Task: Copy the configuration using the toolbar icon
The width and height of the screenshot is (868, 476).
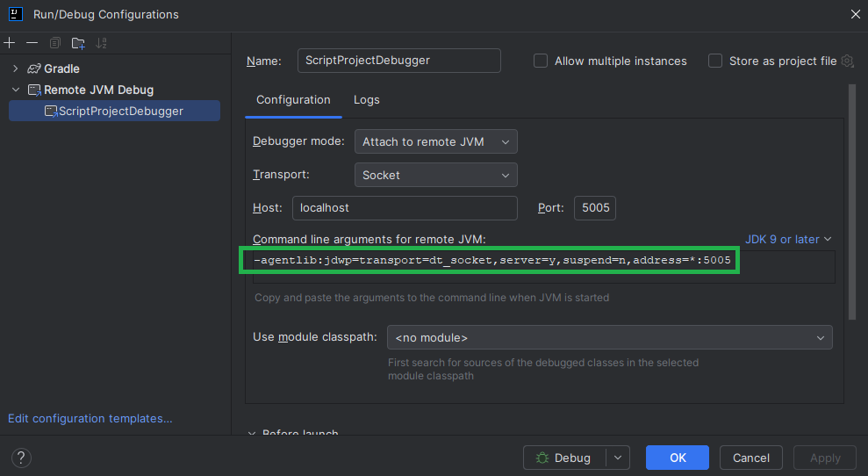Action: [54, 43]
